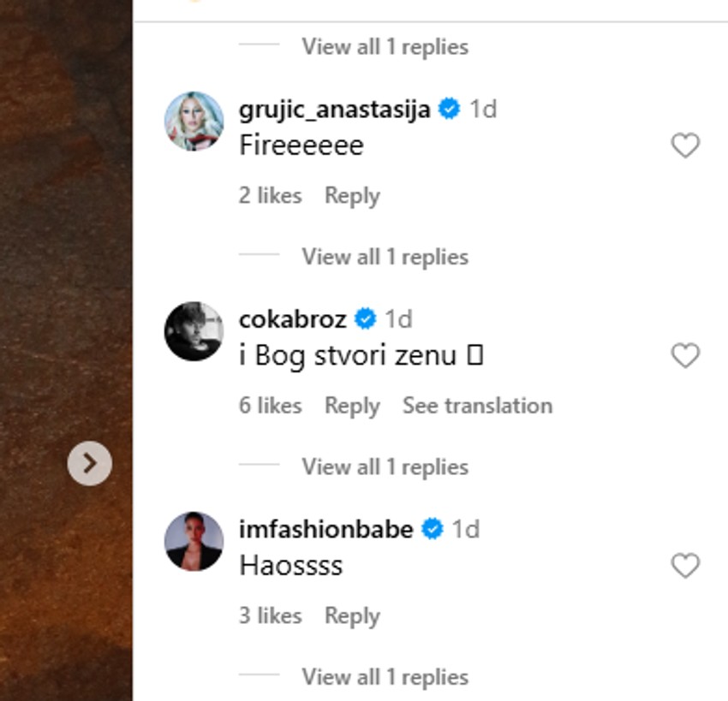Viewport: 728px width, 701px height.
Task: Open the imfashionbabe username link
Action: 326,529
